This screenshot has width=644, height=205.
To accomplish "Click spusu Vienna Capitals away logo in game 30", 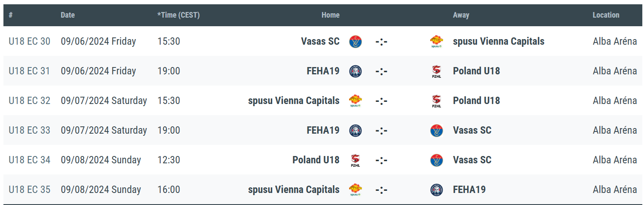I will pos(437,42).
